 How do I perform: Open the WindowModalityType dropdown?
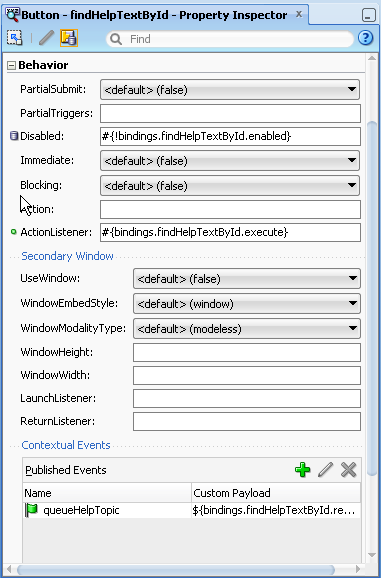(247, 328)
